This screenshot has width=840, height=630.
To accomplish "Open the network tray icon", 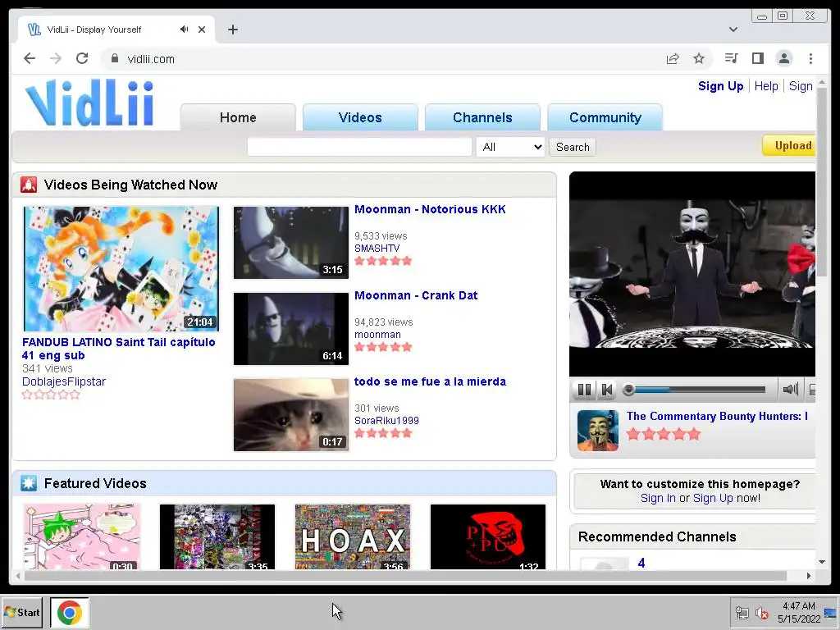I will (742, 613).
